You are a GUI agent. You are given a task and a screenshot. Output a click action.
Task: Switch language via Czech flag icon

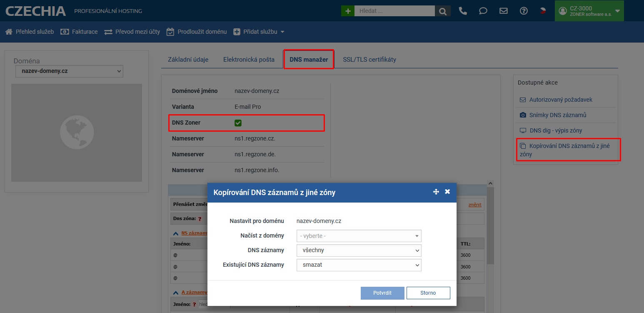pyautogui.click(x=543, y=11)
